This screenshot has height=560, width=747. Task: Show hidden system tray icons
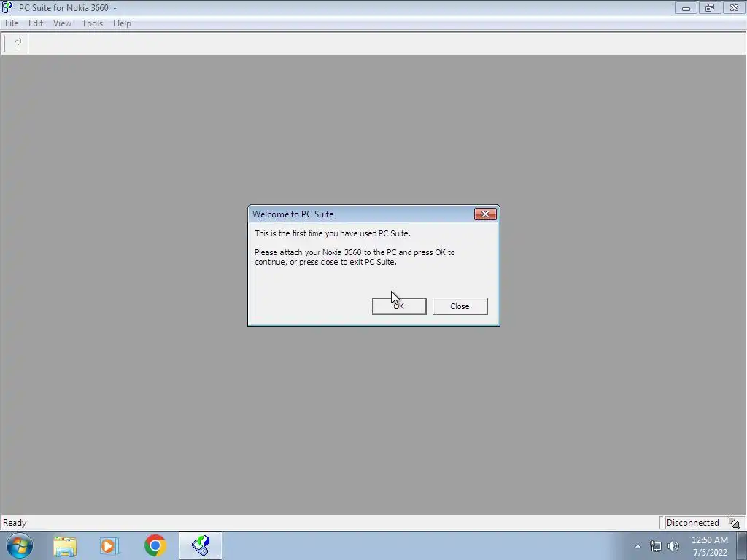click(638, 546)
